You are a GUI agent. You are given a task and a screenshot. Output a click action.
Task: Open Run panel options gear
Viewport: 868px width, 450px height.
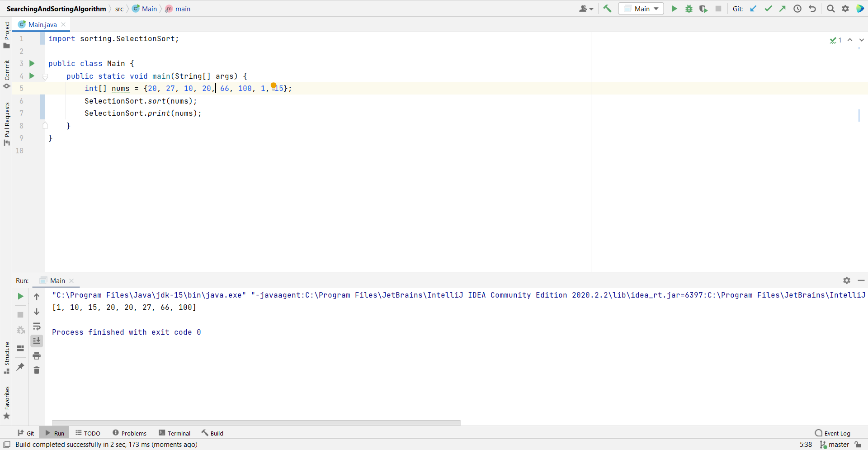[x=847, y=280]
